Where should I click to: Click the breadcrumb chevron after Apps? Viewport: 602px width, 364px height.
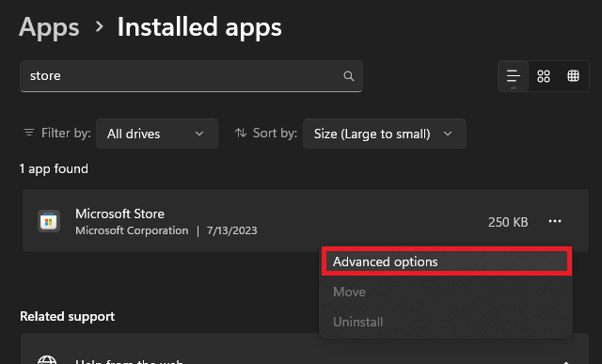click(x=100, y=26)
